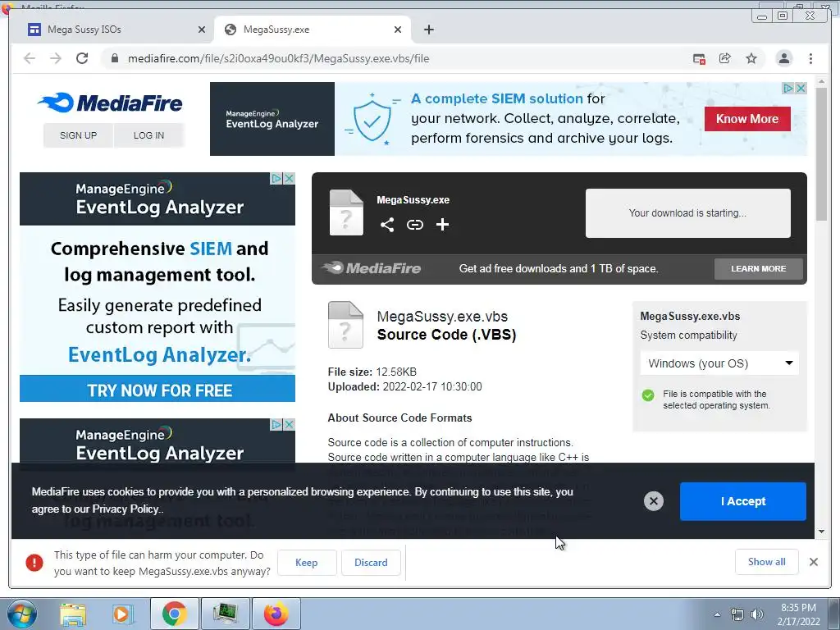
Task: Open the share page icon in toolbar
Action: pos(725,58)
